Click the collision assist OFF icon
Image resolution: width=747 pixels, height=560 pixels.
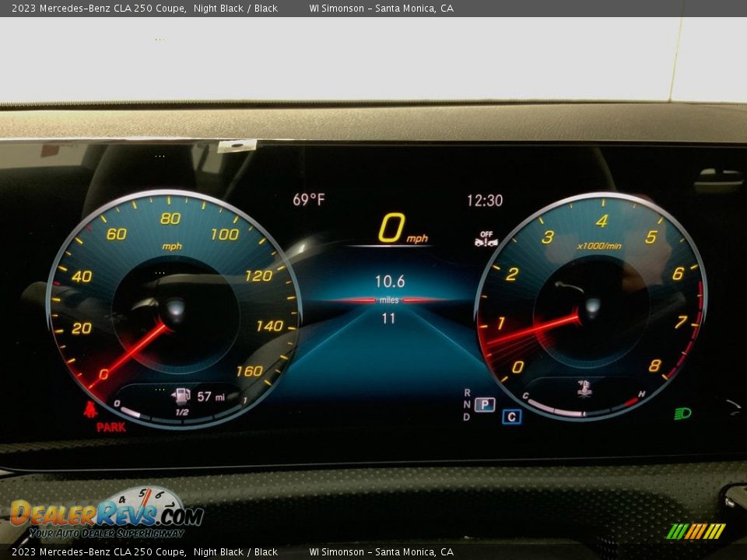pos(486,239)
